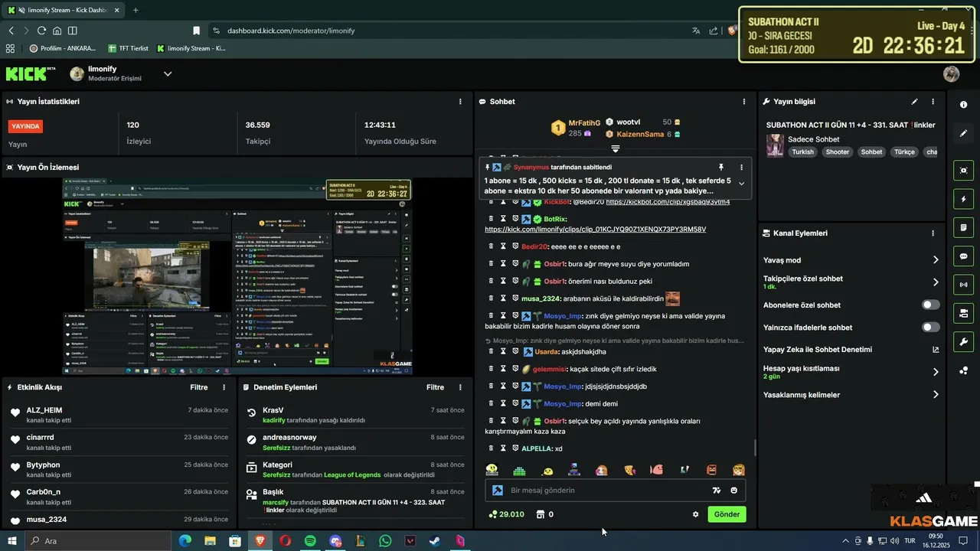Open pinned message three-dot options

click(740, 167)
